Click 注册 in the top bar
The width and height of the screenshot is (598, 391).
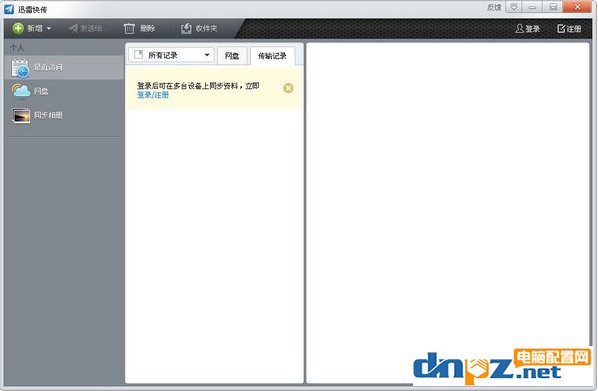(x=569, y=29)
